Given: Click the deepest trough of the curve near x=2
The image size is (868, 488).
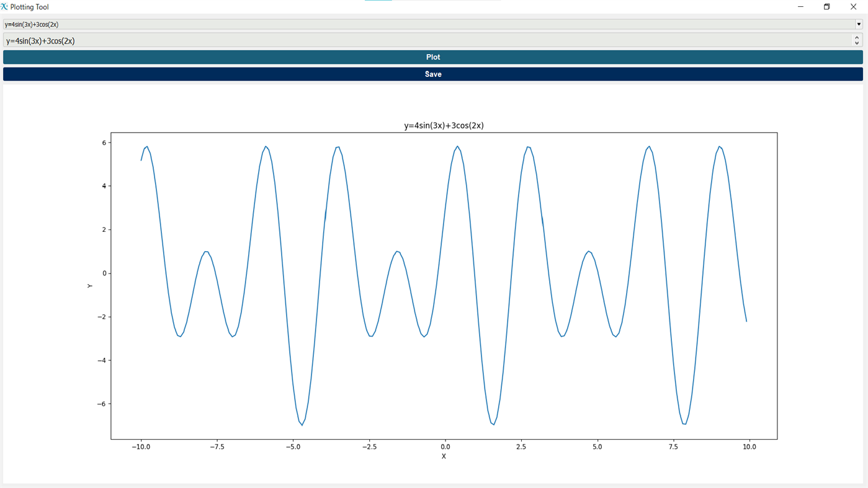Looking at the screenshot, I should pos(493,424).
